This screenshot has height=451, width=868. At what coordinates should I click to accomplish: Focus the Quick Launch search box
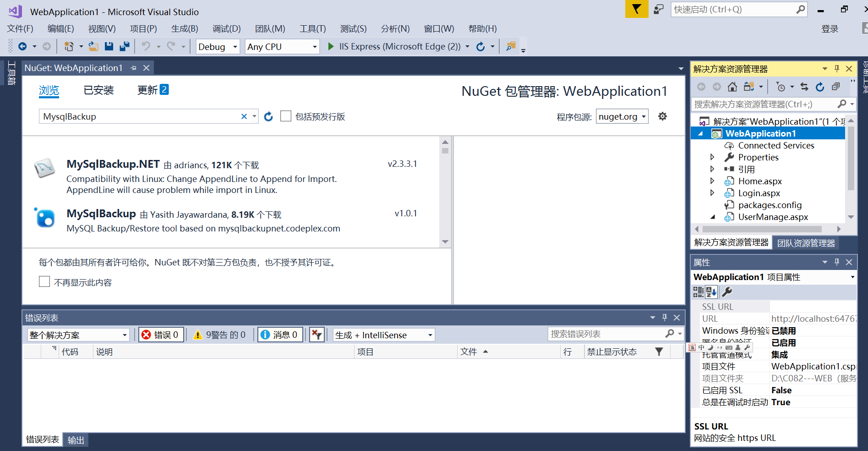coord(738,9)
